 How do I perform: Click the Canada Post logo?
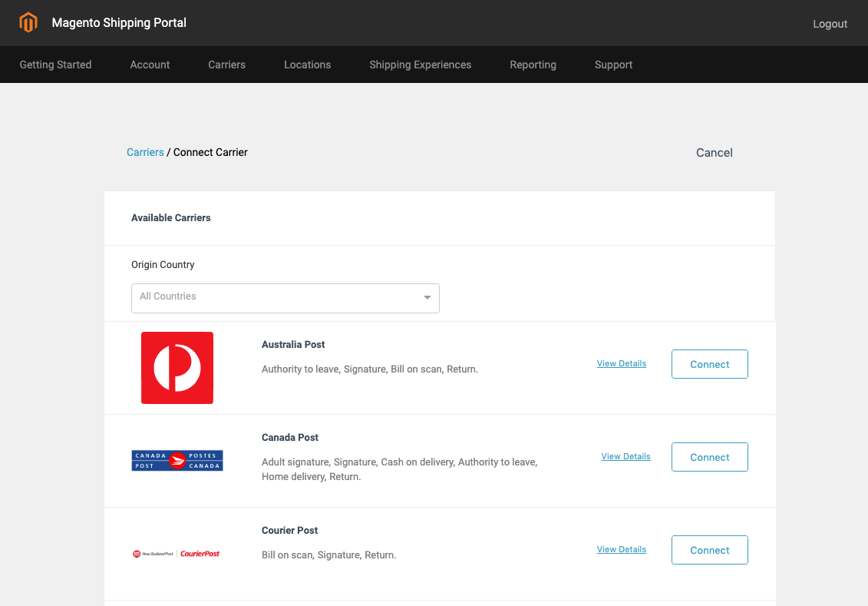coord(177,460)
